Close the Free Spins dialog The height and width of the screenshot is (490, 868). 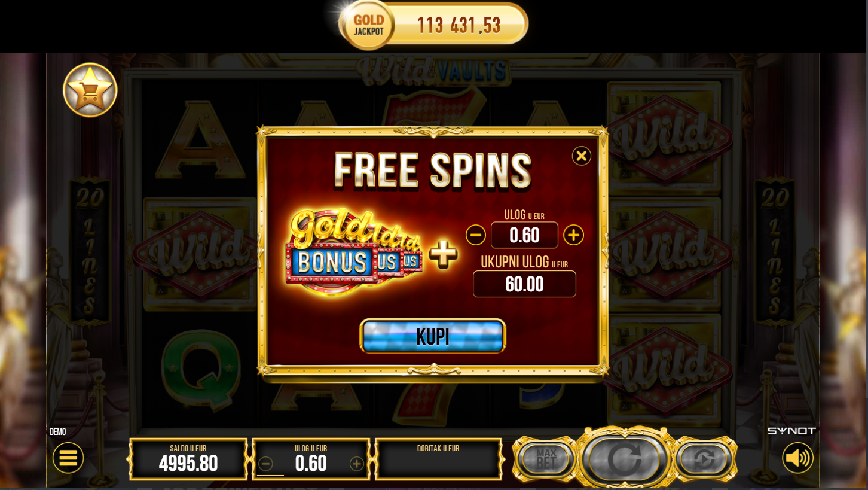pos(581,156)
